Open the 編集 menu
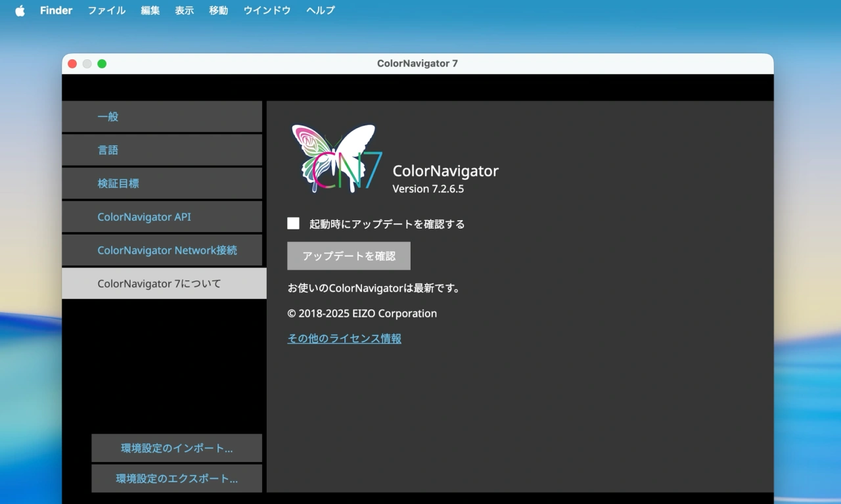 click(150, 10)
